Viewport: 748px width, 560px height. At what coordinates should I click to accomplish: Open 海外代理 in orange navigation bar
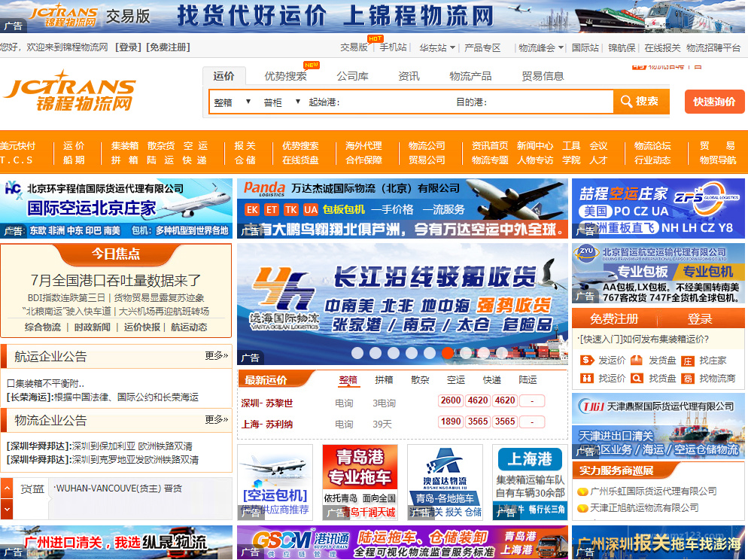pyautogui.click(x=363, y=145)
